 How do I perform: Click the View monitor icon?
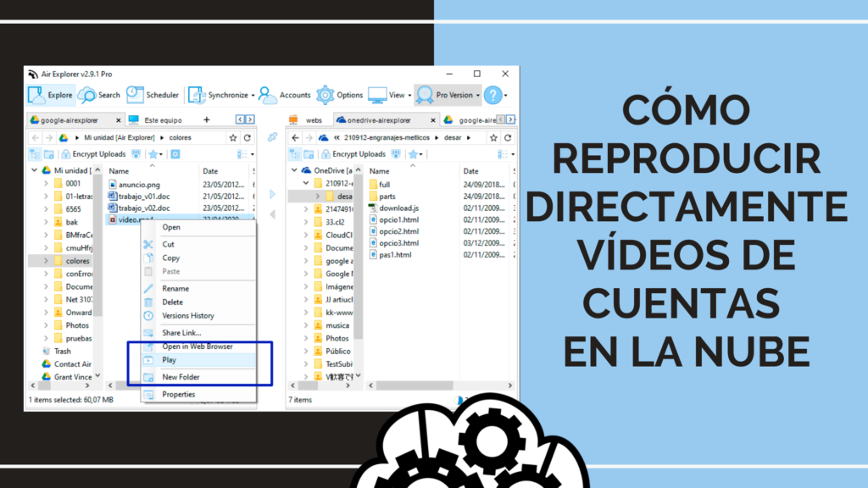377,95
